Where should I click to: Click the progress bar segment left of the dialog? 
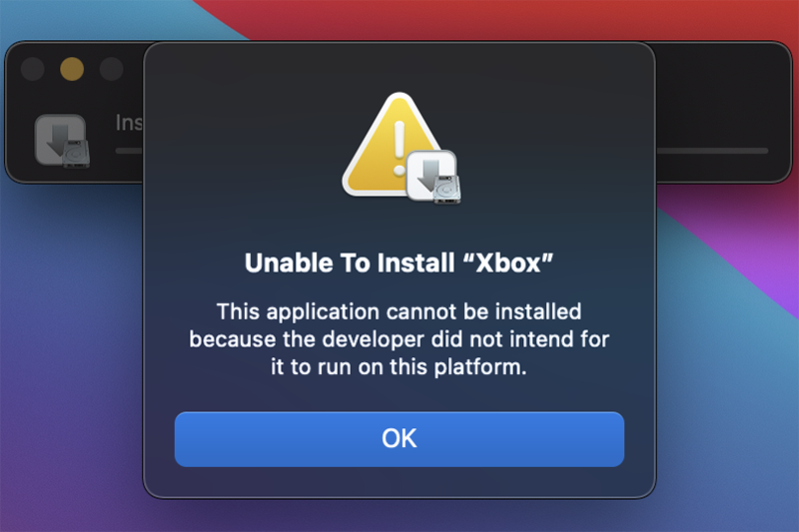(x=129, y=151)
